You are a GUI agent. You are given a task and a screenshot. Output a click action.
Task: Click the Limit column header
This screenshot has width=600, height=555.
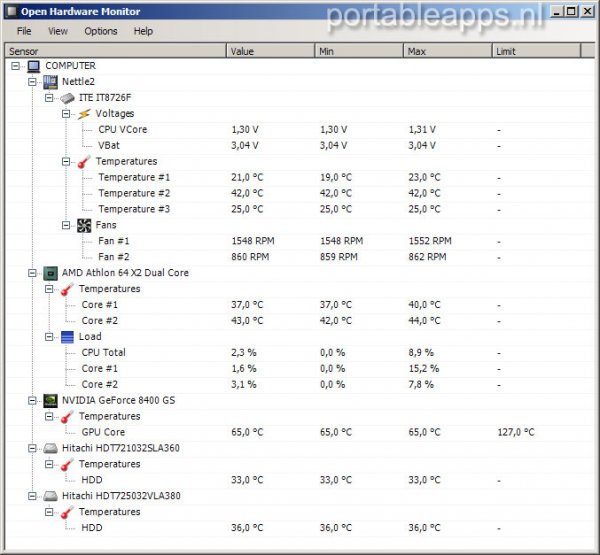[x=536, y=51]
